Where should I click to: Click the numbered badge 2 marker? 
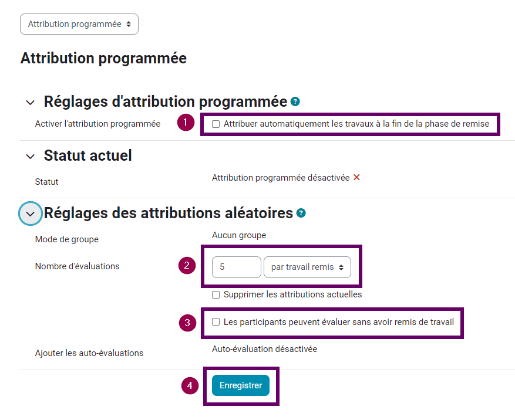187,266
